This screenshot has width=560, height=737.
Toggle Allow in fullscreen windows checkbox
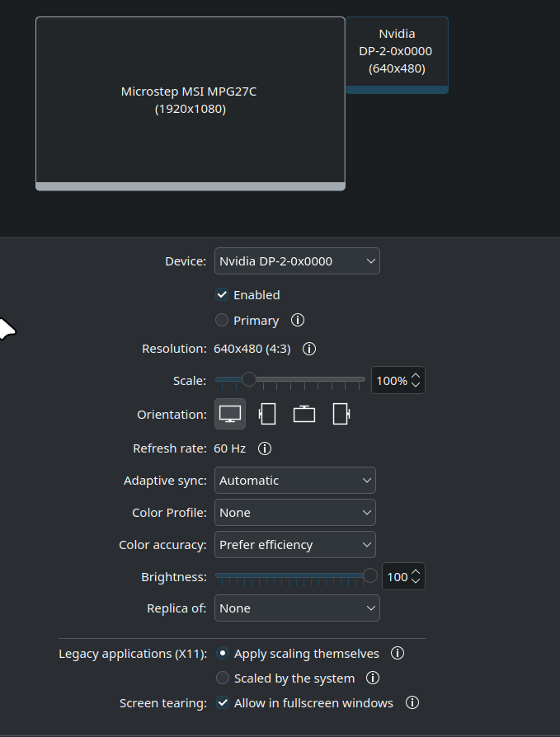tap(223, 702)
